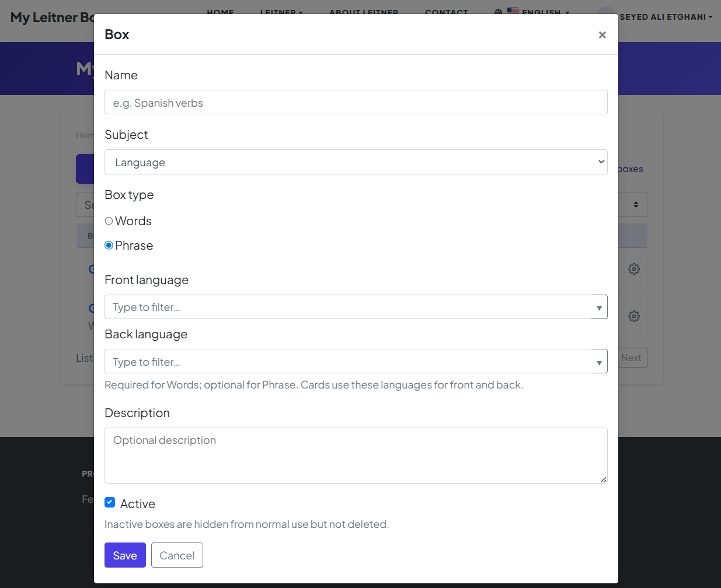Open the About Leitner menu item
The width and height of the screenshot is (721, 588).
pos(363,11)
